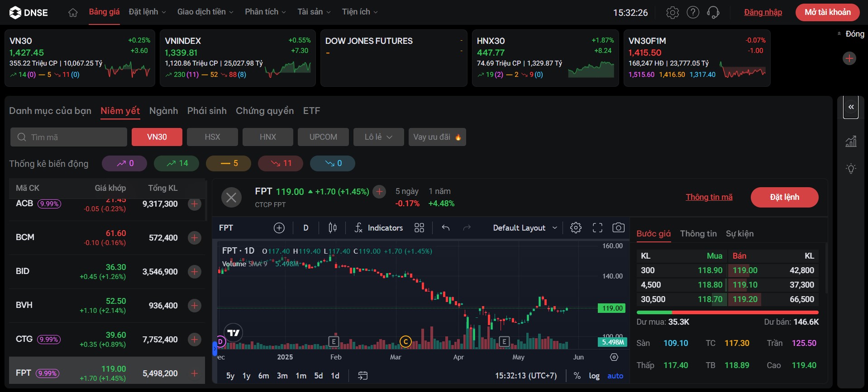
Task: Take chart snapshot with camera icon
Action: click(x=618, y=228)
